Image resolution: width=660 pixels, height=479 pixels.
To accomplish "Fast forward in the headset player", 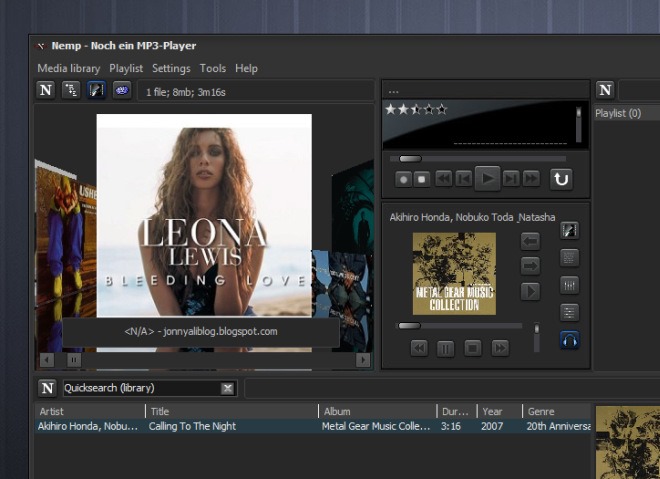I will [500, 348].
